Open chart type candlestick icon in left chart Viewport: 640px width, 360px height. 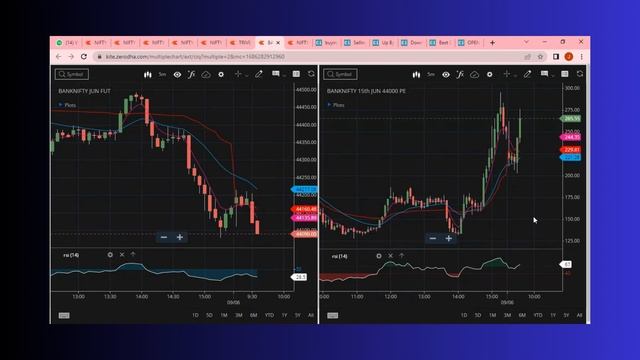147,74
